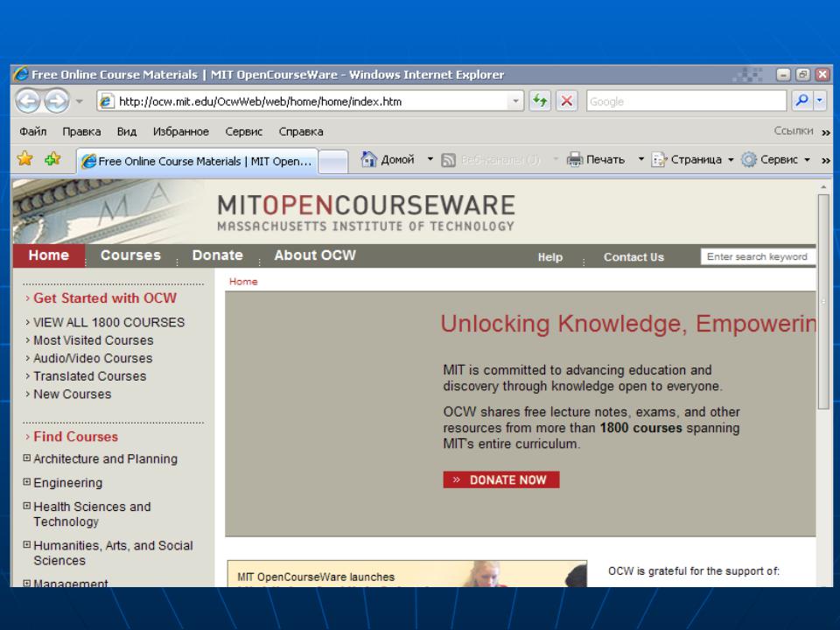
Task: Open the Справка menu
Action: (300, 131)
